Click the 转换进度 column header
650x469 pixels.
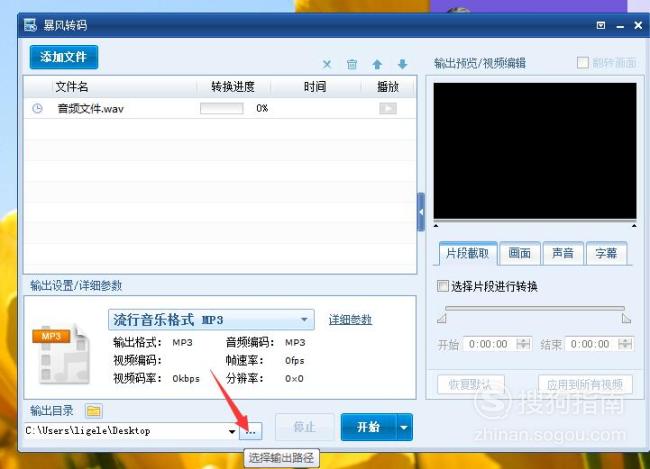click(x=233, y=87)
